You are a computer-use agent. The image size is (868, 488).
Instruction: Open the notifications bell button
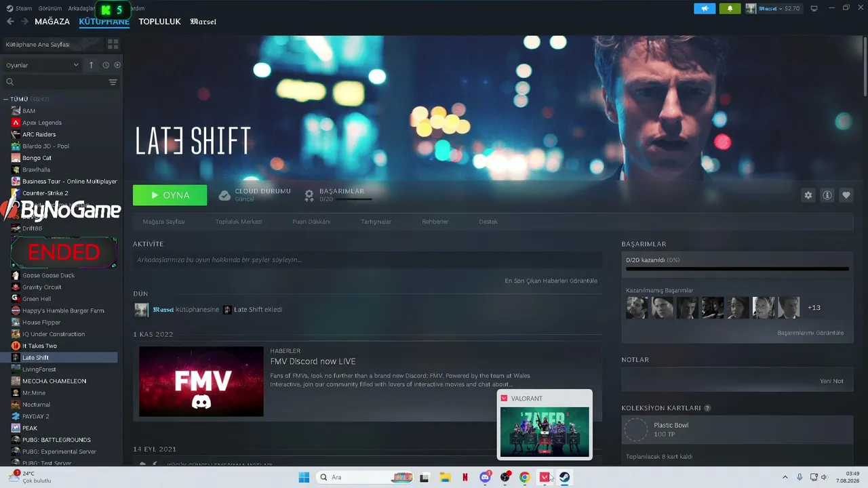tap(730, 8)
